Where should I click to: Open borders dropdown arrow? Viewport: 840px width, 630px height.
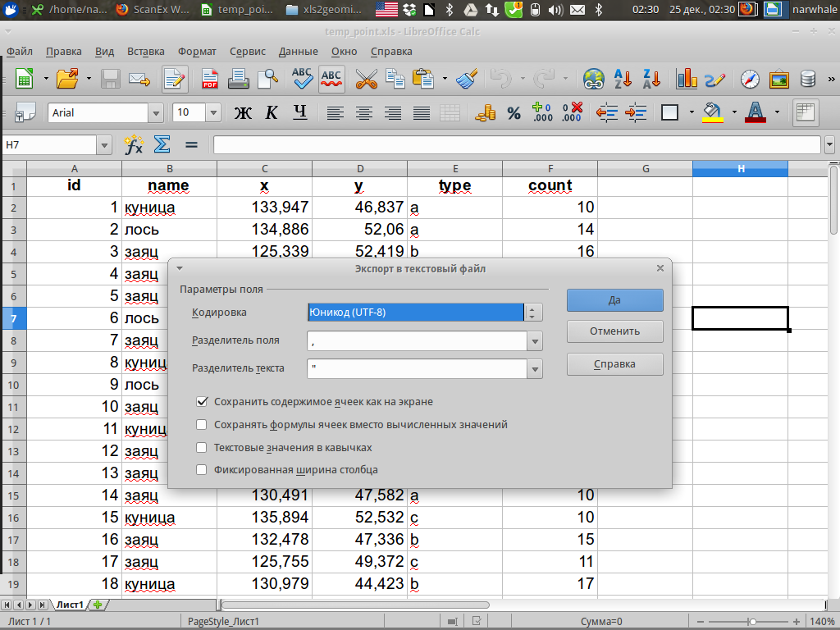(x=692, y=112)
